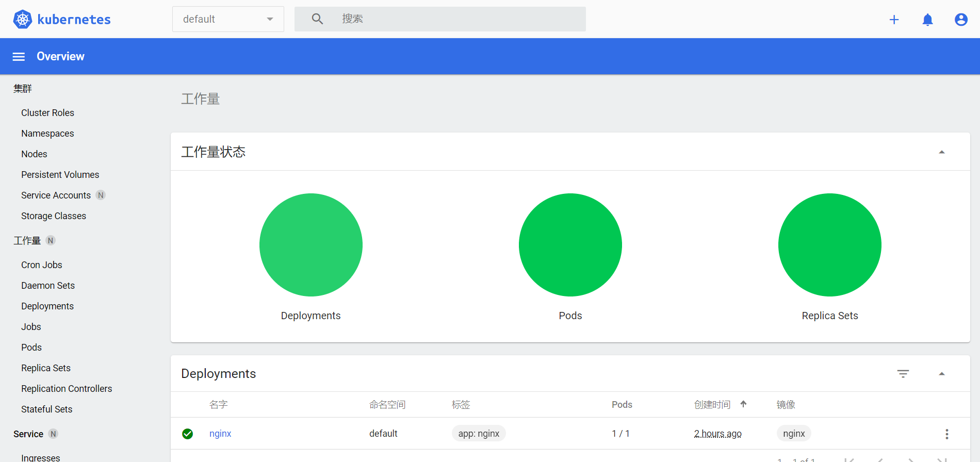The height and width of the screenshot is (462, 980).
Task: Open the default namespace dropdown
Action: click(228, 19)
